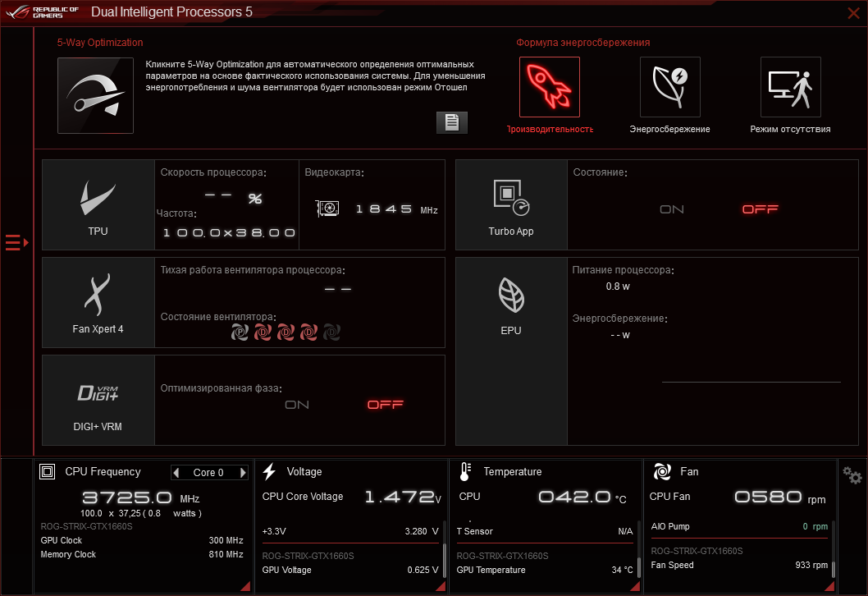The height and width of the screenshot is (596, 868).
Task: Expand the Temperature panel corner arrow
Action: [x=636, y=587]
